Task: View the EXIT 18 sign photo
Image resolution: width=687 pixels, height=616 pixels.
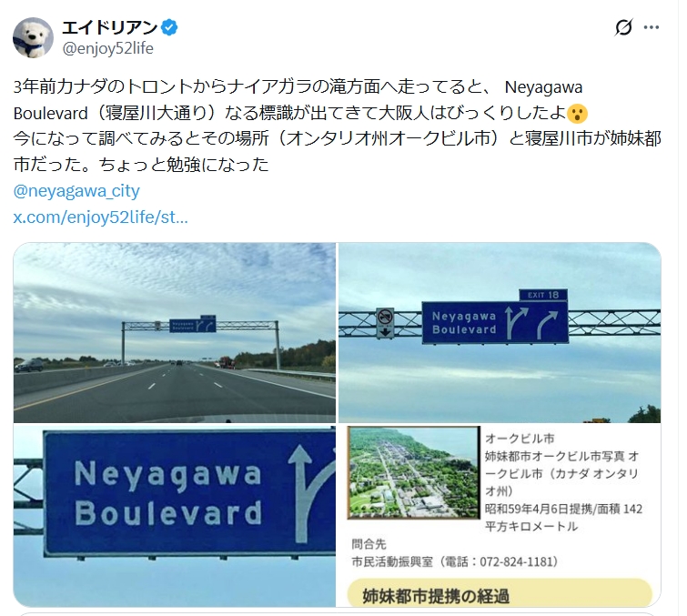Action: pyautogui.click(x=500, y=332)
